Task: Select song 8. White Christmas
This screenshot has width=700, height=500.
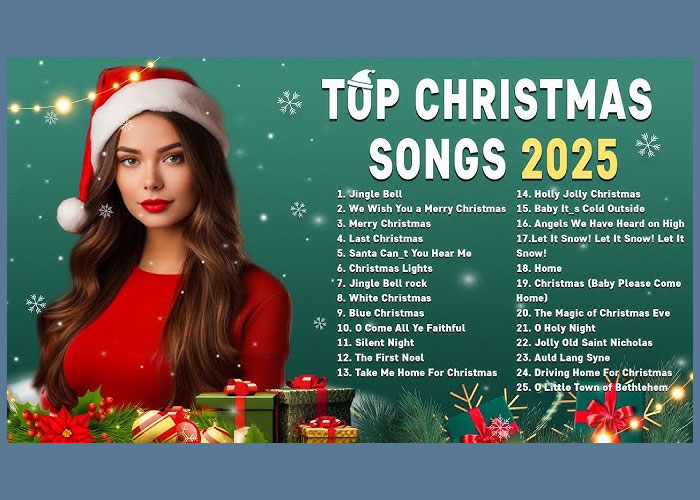Action: click(x=383, y=298)
